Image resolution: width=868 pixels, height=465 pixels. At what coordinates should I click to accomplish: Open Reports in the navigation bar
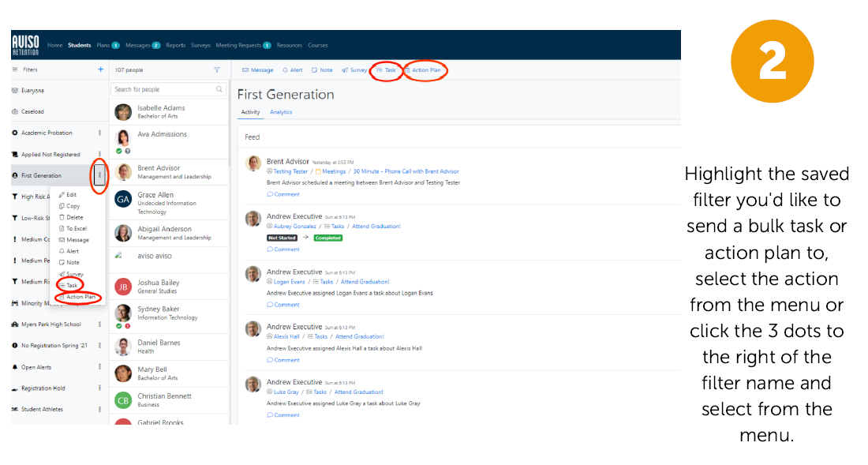pos(175,45)
